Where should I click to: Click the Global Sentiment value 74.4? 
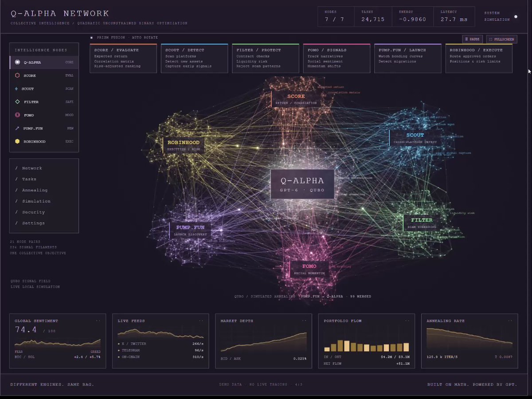point(26,330)
